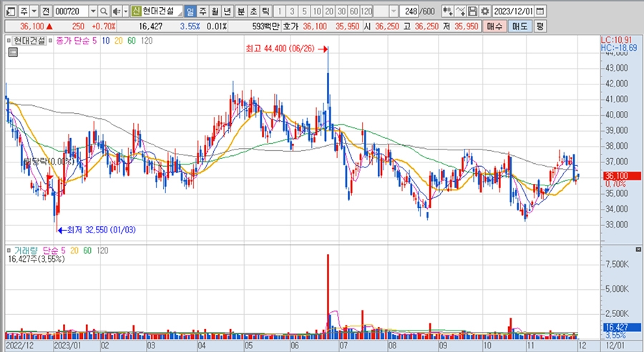644x352 pixels.
Task: Switch to the 월 monthly chart period
Action: 215,11
